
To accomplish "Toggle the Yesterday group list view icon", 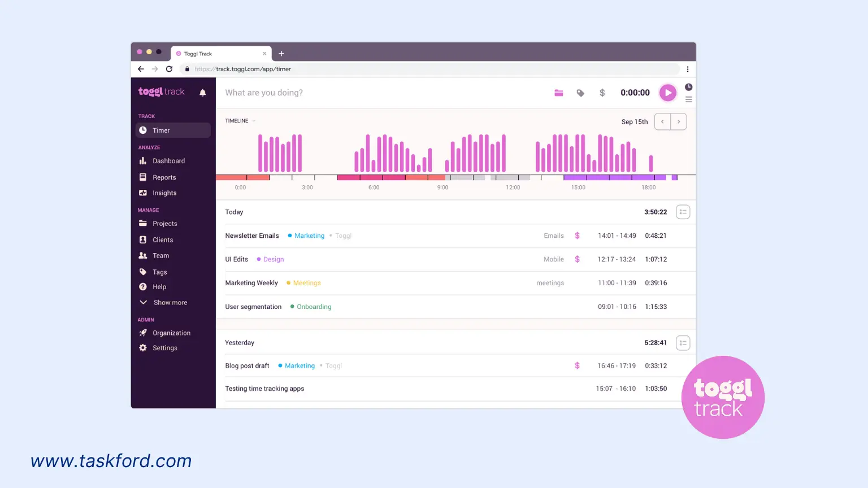I will pyautogui.click(x=683, y=343).
